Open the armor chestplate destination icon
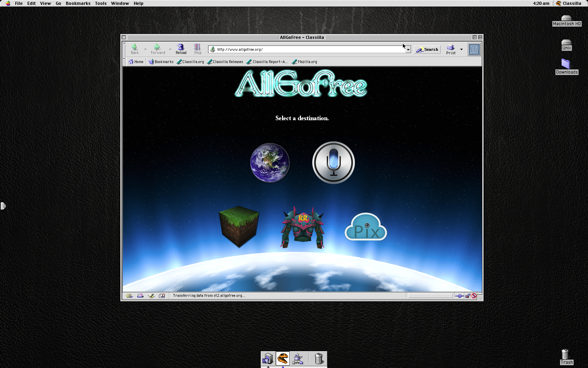This screenshot has width=588, height=368. pos(302,228)
